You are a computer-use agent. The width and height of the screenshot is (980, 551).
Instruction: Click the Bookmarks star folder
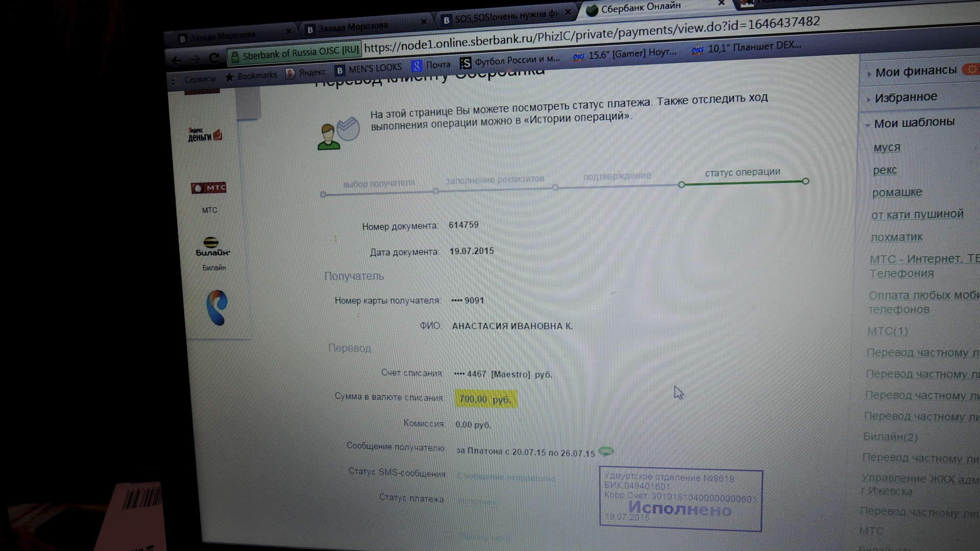click(251, 76)
